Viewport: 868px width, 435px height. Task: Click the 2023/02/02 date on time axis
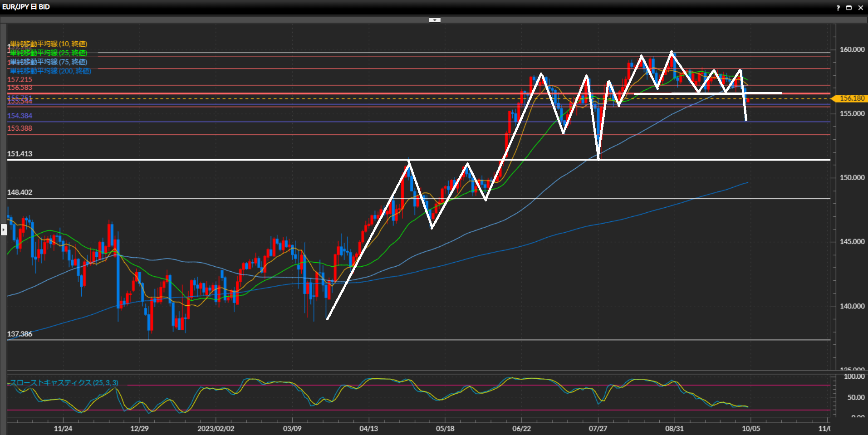coord(216,429)
